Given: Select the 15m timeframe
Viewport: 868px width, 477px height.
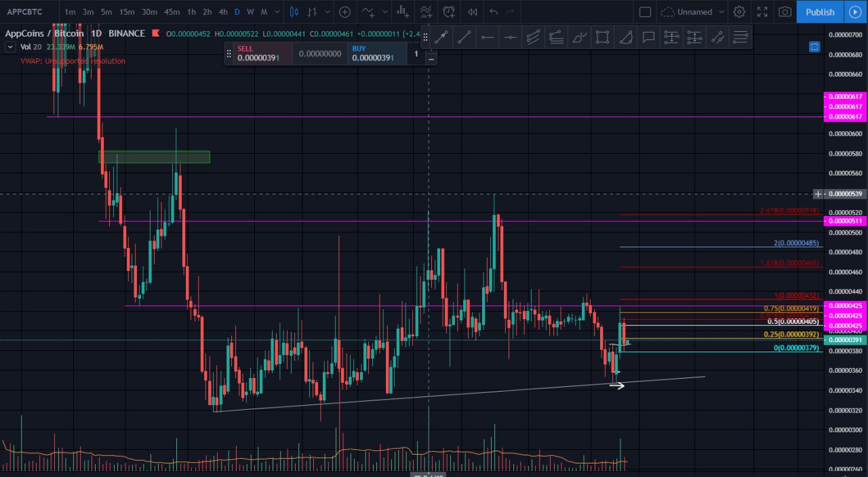Looking at the screenshot, I should coord(127,12).
